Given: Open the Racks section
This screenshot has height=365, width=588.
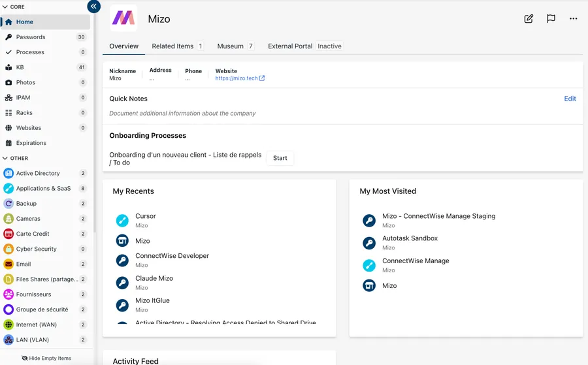Looking at the screenshot, I should coord(45,113).
